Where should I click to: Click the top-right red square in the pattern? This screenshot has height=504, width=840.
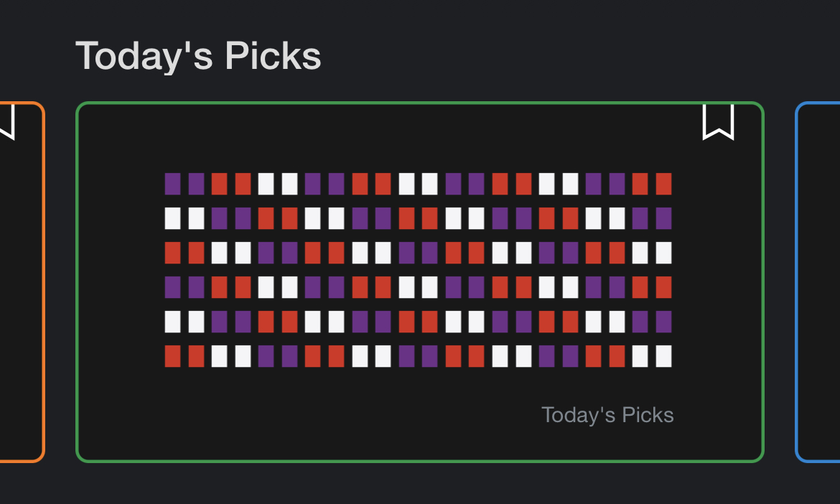pos(663,184)
